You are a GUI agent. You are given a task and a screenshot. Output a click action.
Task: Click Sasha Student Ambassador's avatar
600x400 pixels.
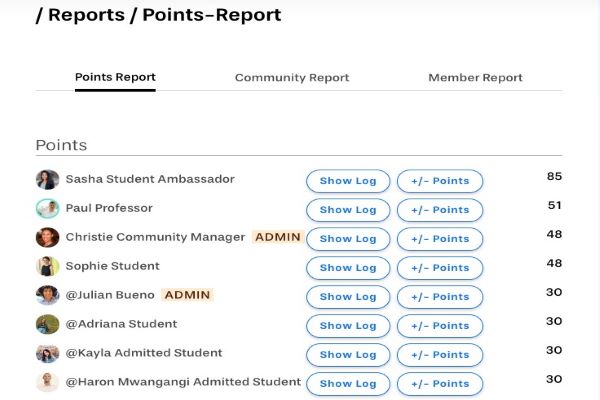coord(47,180)
